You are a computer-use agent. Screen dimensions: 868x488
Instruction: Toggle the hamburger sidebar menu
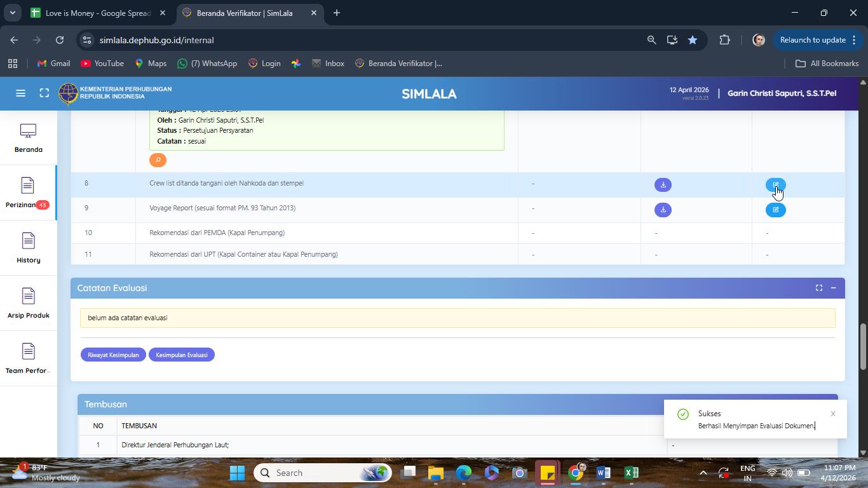[x=20, y=93]
